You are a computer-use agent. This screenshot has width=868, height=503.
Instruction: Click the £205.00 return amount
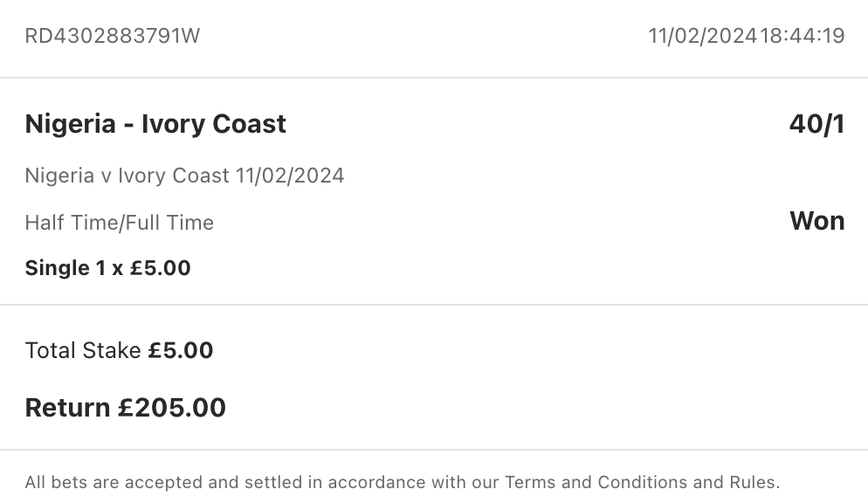(x=172, y=408)
